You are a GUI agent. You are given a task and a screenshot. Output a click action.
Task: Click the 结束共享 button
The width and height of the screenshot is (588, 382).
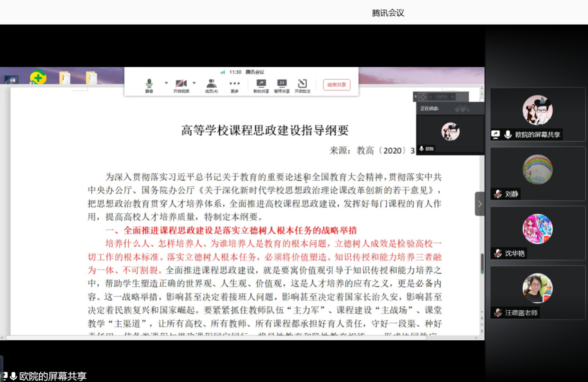point(336,85)
